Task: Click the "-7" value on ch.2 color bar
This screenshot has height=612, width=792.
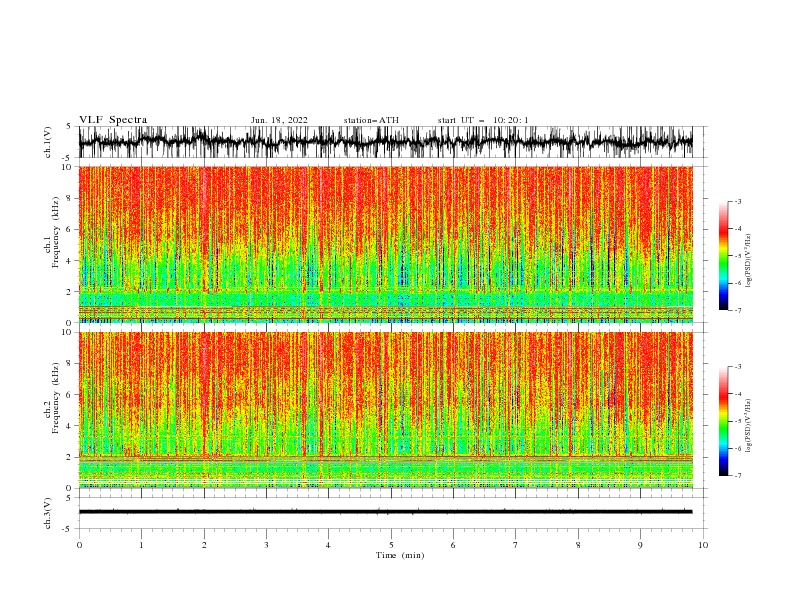Action: coord(738,475)
